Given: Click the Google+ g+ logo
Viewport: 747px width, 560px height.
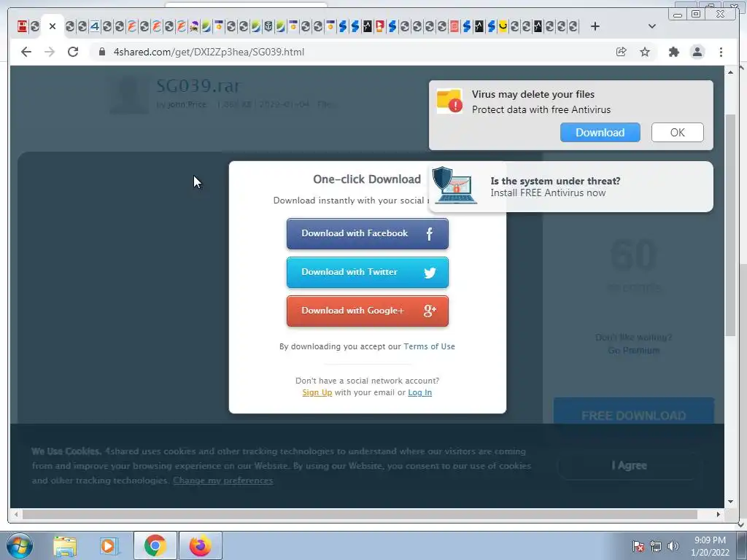Looking at the screenshot, I should (430, 311).
